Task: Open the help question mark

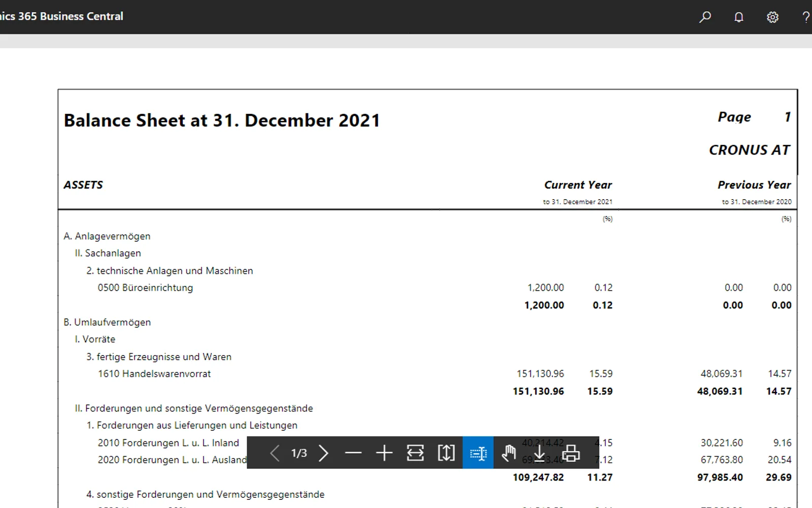Action: [x=805, y=17]
